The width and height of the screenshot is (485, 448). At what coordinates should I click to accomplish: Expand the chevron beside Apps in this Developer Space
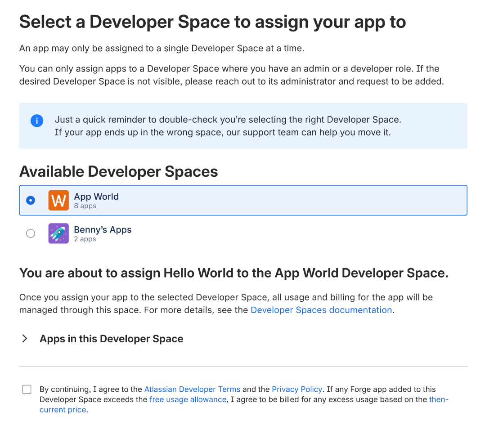pyautogui.click(x=25, y=339)
